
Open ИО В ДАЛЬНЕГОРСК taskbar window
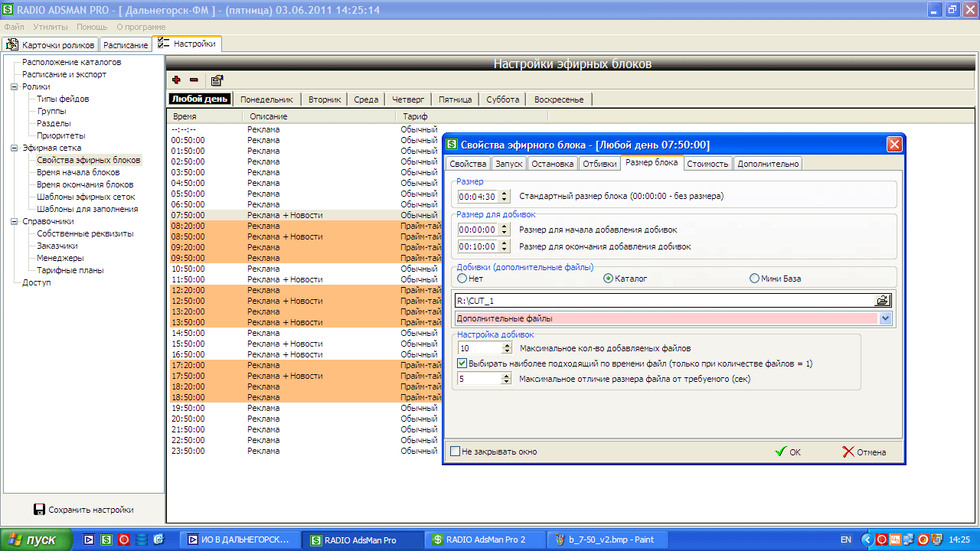tap(239, 540)
